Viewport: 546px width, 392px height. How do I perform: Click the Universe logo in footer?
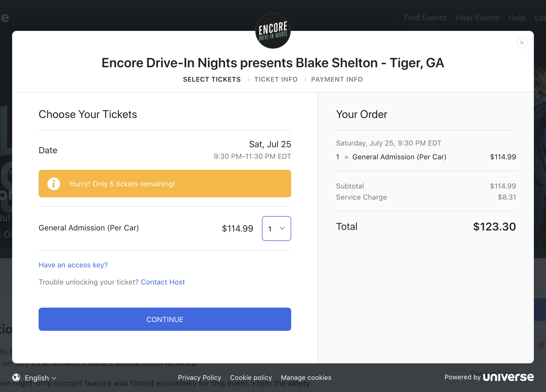point(508,377)
